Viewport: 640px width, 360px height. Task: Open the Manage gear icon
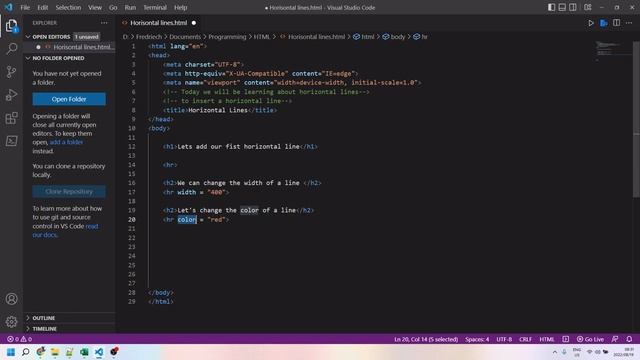point(11,322)
